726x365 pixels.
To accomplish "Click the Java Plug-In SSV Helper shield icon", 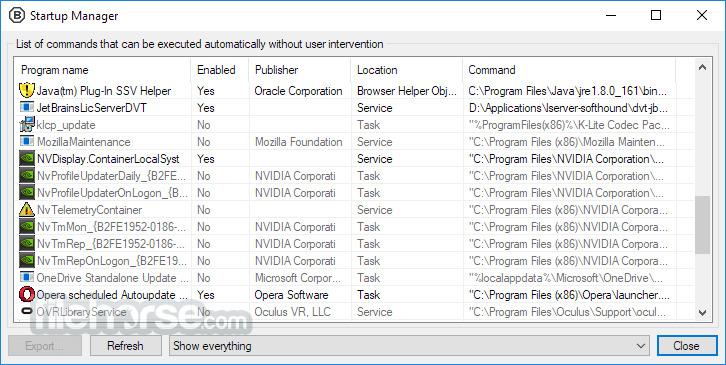I will point(27,91).
